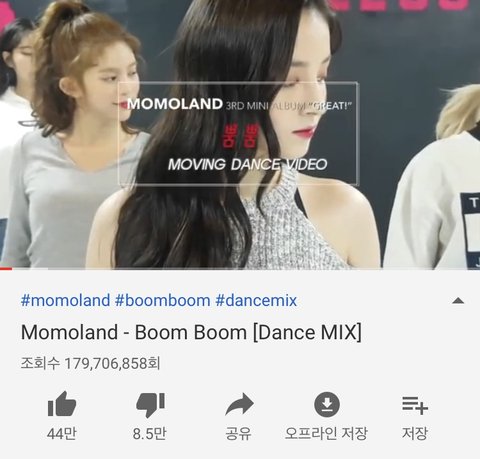Click the 공유 share label

point(238,433)
